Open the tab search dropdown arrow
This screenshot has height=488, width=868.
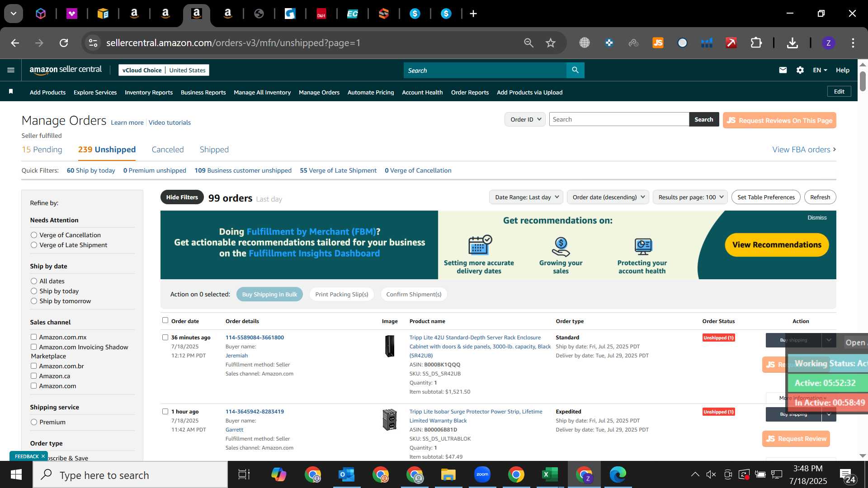point(14,14)
